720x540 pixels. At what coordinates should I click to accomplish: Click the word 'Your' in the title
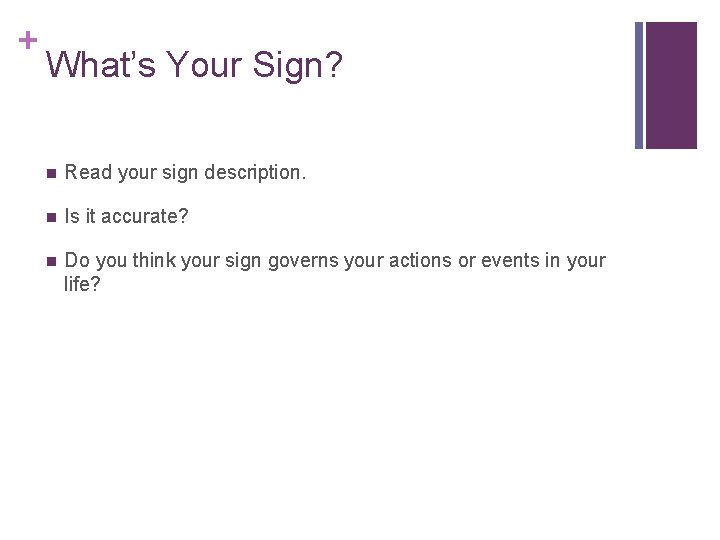tap(204, 64)
